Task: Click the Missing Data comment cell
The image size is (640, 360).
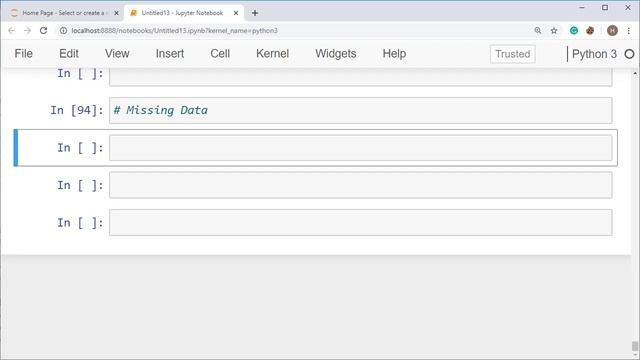Action: point(360,110)
